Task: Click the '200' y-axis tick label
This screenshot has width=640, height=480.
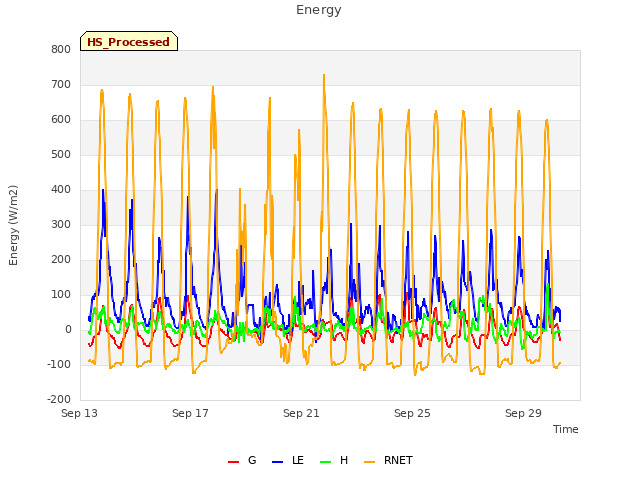Action: (61, 260)
